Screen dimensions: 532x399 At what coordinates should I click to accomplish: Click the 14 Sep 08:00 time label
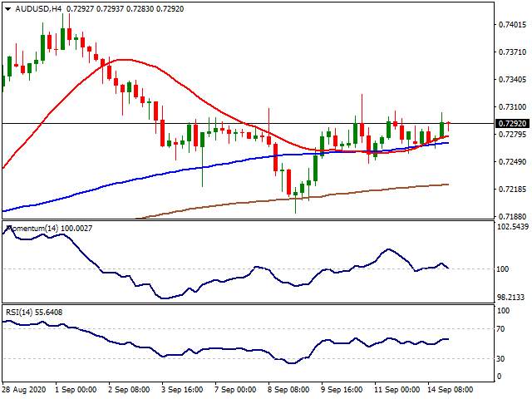tap(451, 389)
